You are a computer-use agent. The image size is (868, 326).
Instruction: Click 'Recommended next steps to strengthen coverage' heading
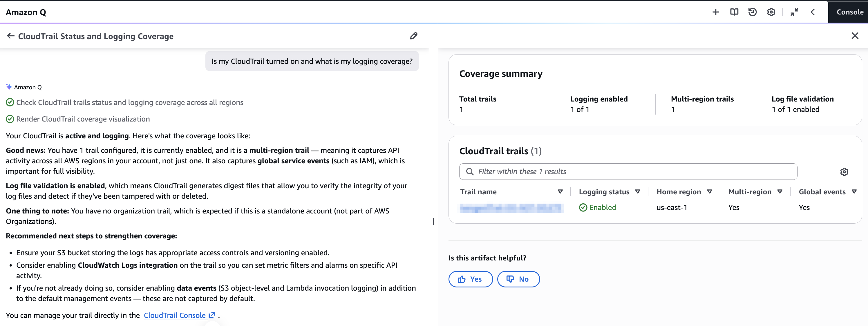pos(91,236)
